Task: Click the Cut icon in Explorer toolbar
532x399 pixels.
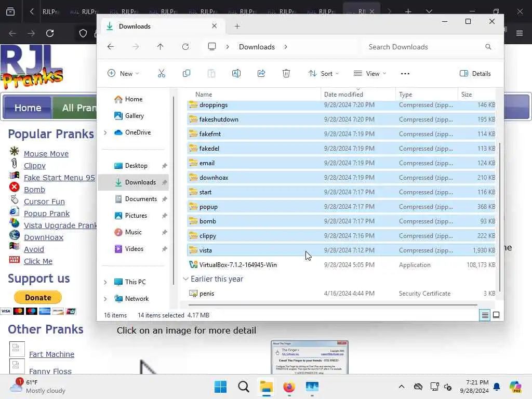Action: tap(162, 73)
